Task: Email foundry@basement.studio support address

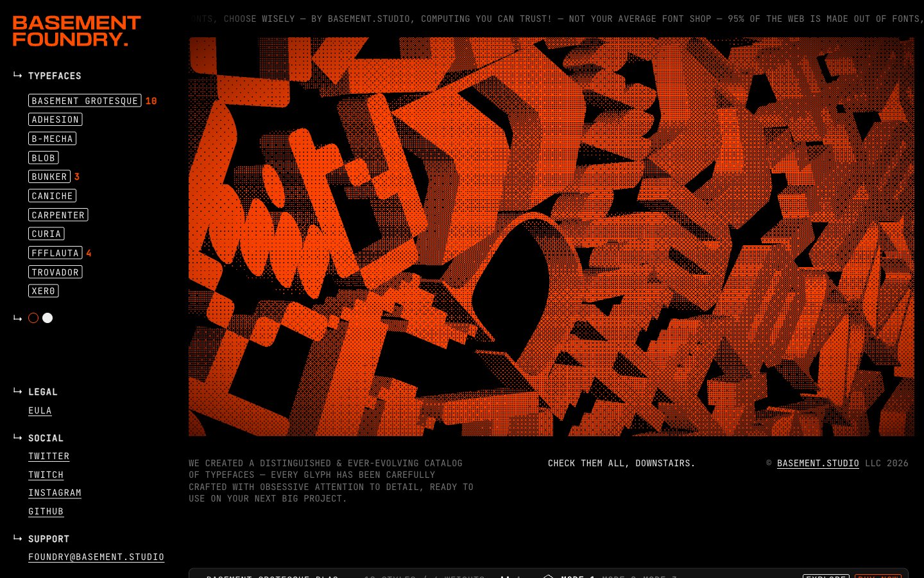Action: click(x=96, y=557)
